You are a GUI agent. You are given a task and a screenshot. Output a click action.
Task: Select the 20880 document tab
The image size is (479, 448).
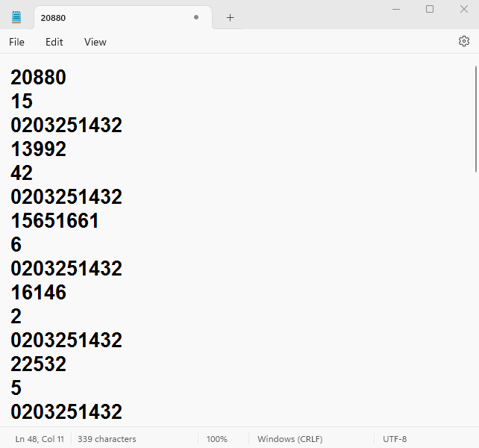click(x=104, y=17)
